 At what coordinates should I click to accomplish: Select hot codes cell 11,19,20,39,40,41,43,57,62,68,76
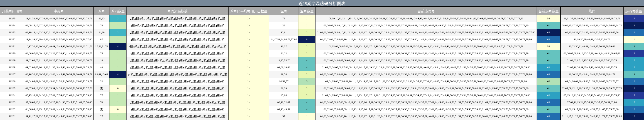(592, 40)
